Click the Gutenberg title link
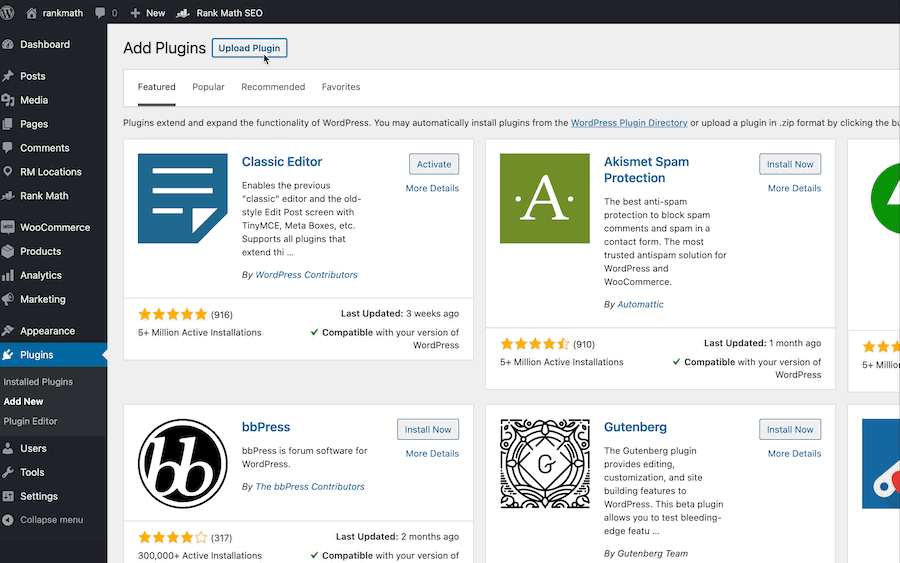Image resolution: width=900 pixels, height=563 pixels. [x=635, y=427]
